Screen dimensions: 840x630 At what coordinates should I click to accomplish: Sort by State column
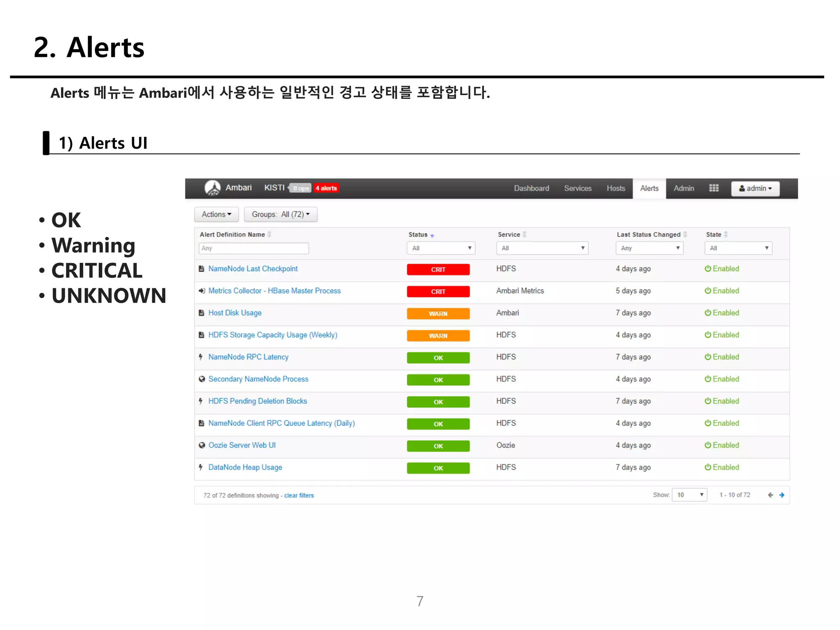click(x=726, y=235)
